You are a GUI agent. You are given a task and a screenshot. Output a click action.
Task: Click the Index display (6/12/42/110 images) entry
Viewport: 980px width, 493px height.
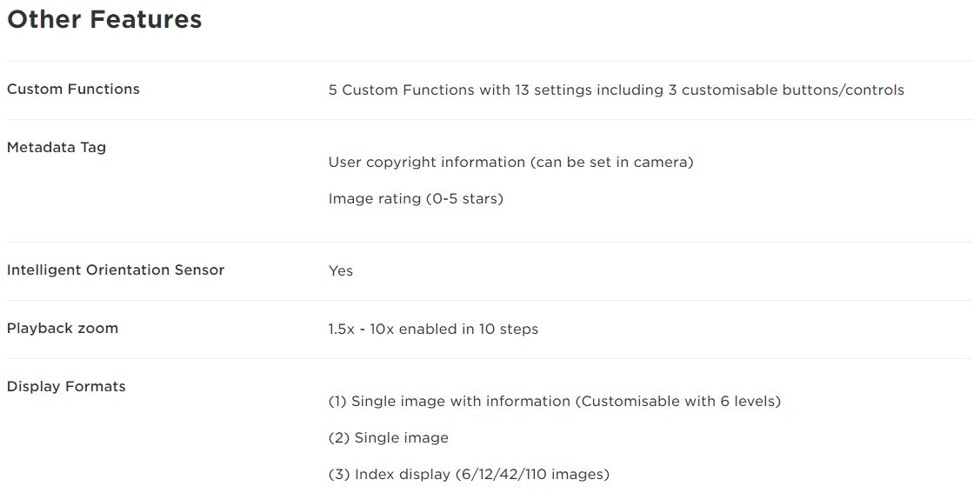click(x=469, y=474)
